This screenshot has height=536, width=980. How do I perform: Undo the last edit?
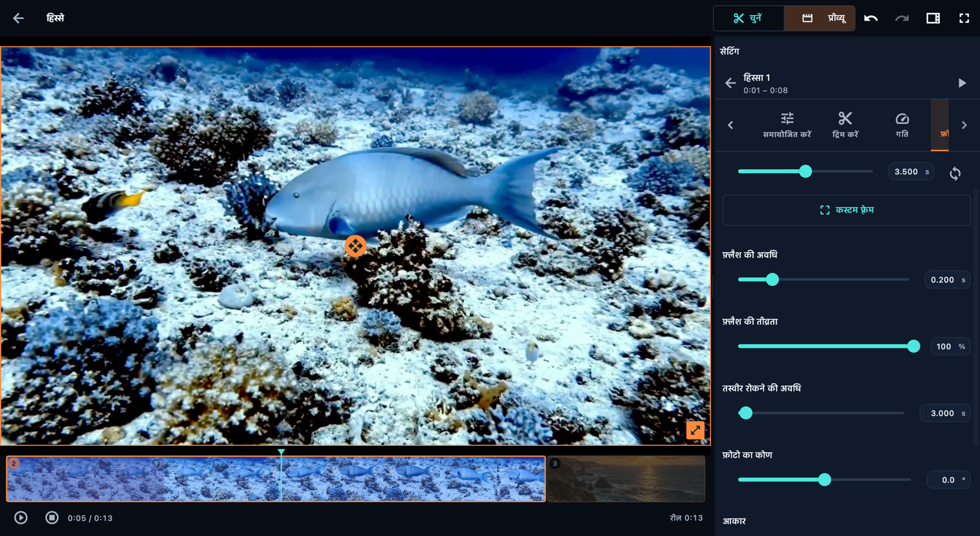[x=871, y=18]
